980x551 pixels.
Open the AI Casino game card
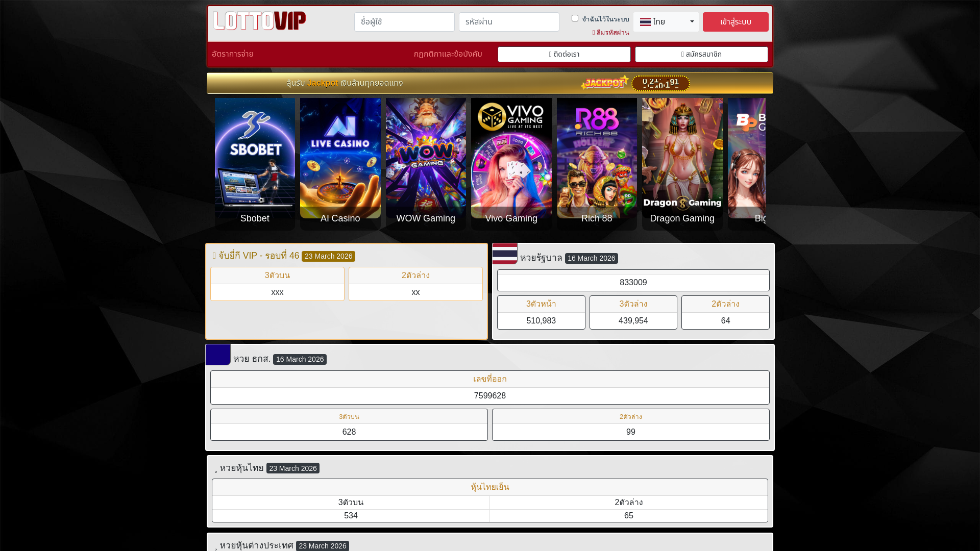pos(340,164)
